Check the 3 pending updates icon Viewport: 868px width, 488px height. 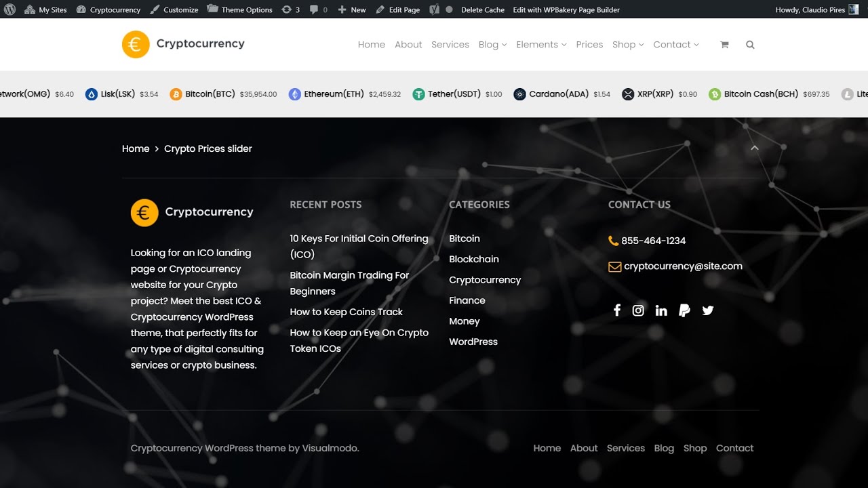(290, 9)
